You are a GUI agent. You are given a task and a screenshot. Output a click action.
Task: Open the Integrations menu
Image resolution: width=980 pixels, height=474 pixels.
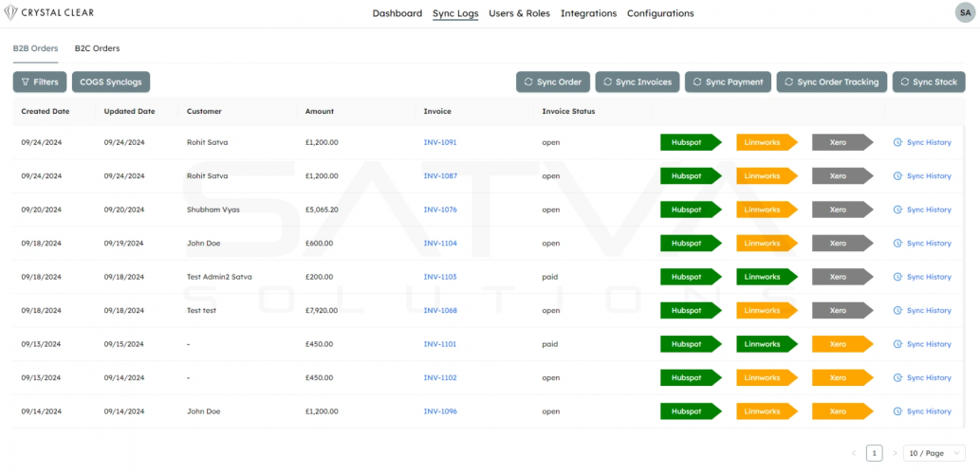[x=589, y=13]
